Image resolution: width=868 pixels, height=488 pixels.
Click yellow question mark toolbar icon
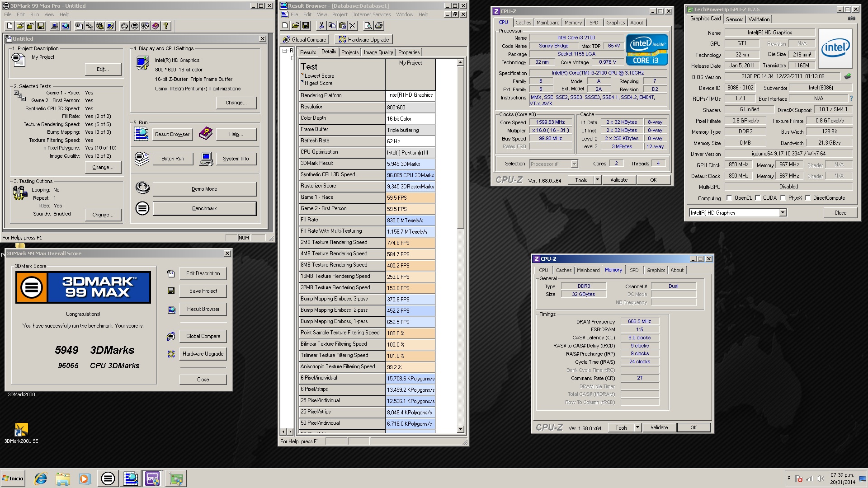point(166,26)
